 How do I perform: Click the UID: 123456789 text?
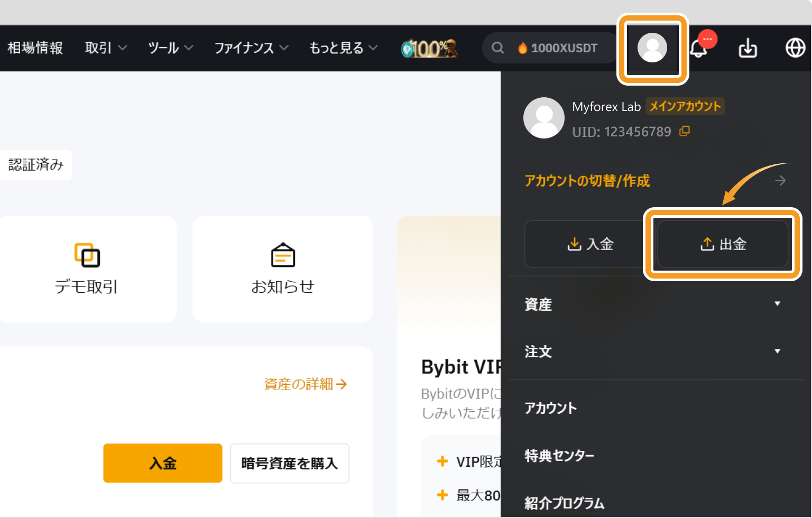click(622, 132)
